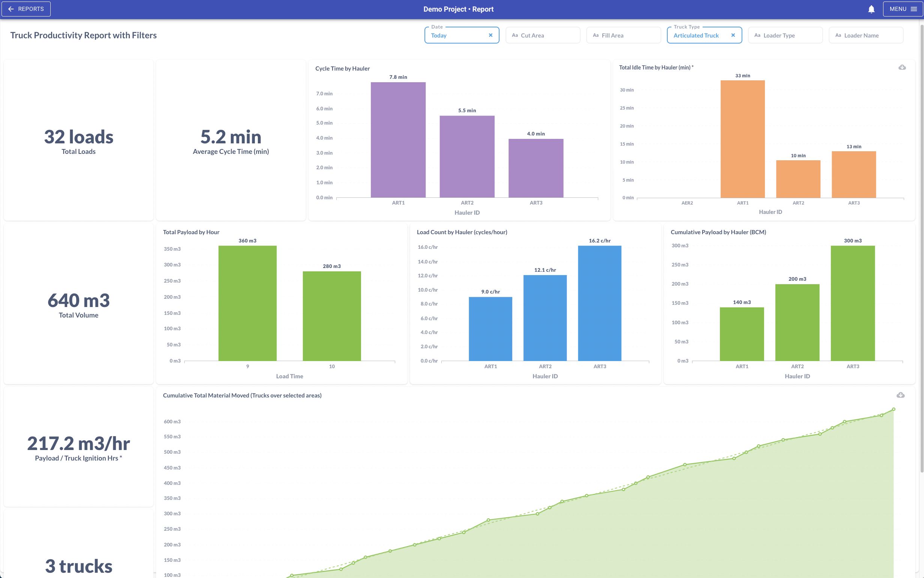
Task: Click the 5.2 min Average Cycle Time card
Action: pyautogui.click(x=231, y=140)
